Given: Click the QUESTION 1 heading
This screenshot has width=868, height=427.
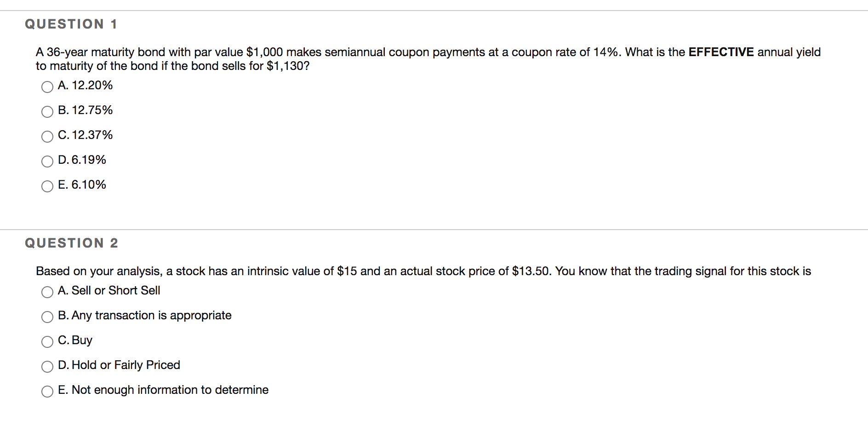Looking at the screenshot, I should [x=71, y=24].
